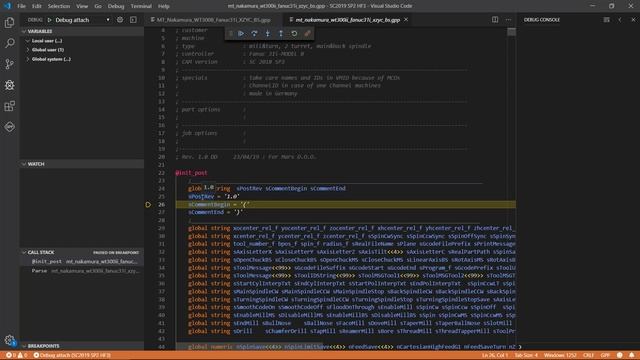The width and height of the screenshot is (640, 360).
Task: Disconnect the debugger with plug icon
Action: pyautogui.click(x=307, y=33)
